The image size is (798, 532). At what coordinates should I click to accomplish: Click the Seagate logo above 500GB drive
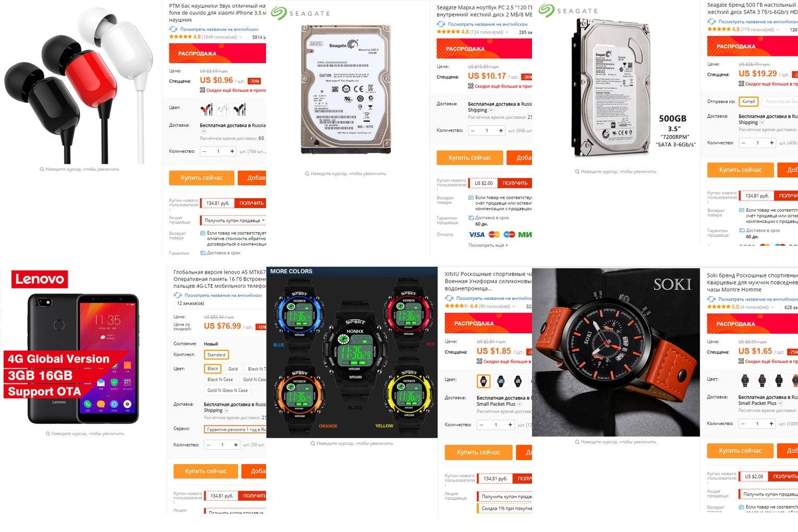569,10
